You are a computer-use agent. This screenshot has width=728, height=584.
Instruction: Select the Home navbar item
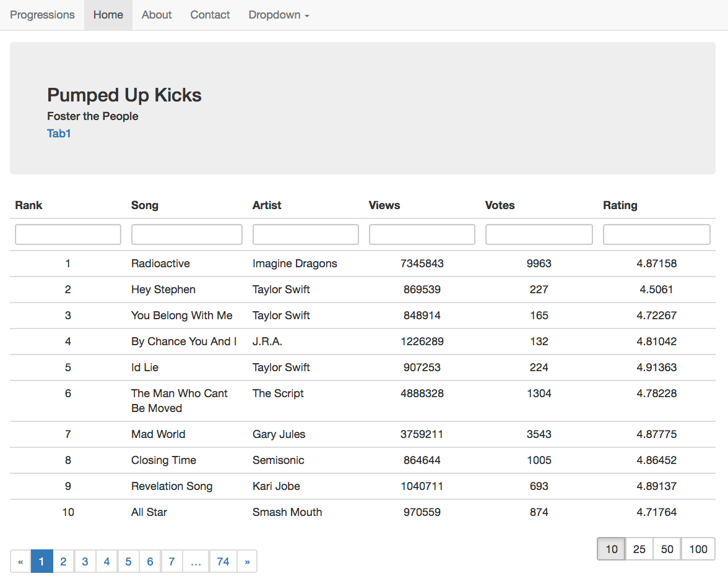(108, 15)
